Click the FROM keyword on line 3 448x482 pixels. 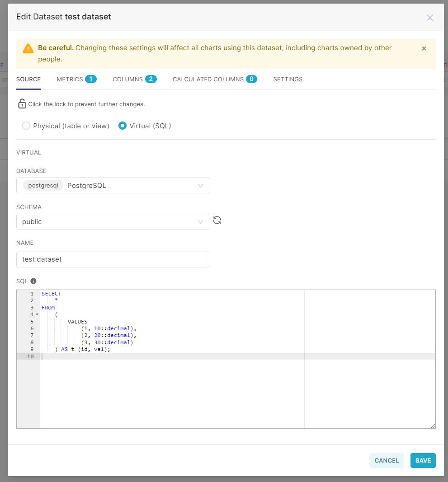coord(48,307)
